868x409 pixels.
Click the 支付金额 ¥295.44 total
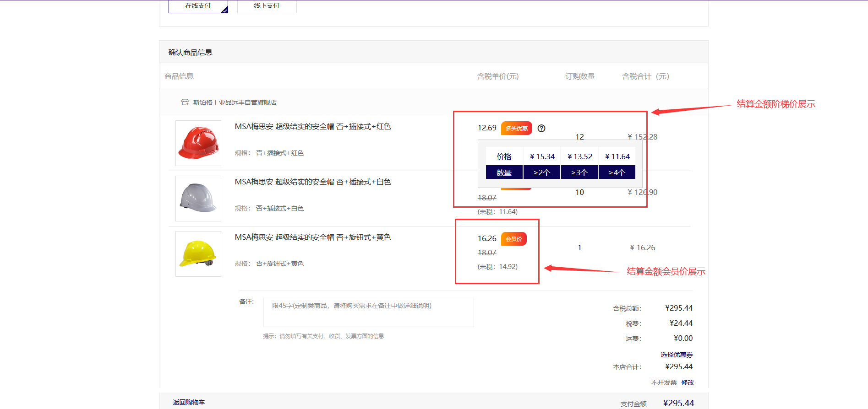678,403
